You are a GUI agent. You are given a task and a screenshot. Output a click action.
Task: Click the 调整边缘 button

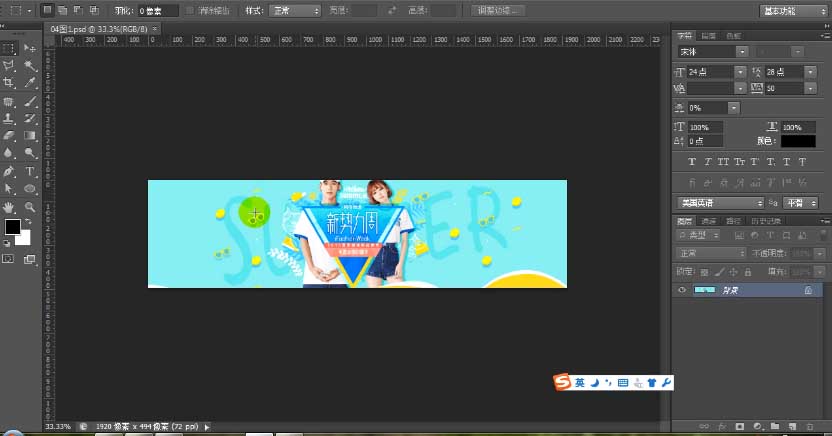(x=500, y=10)
